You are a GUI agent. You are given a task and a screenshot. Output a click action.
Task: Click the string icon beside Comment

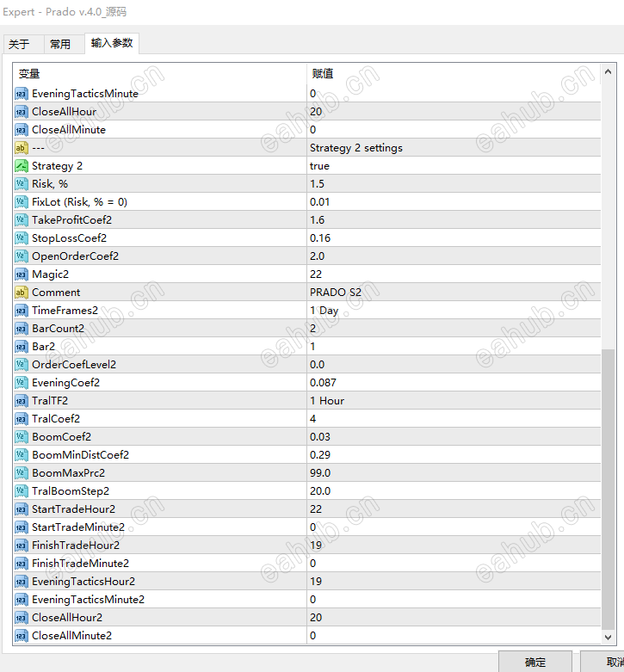coord(22,293)
